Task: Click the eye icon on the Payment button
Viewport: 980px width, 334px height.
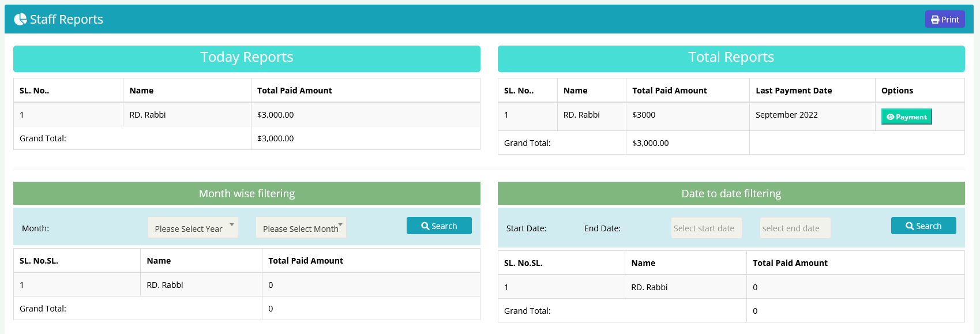Action: pyautogui.click(x=890, y=117)
